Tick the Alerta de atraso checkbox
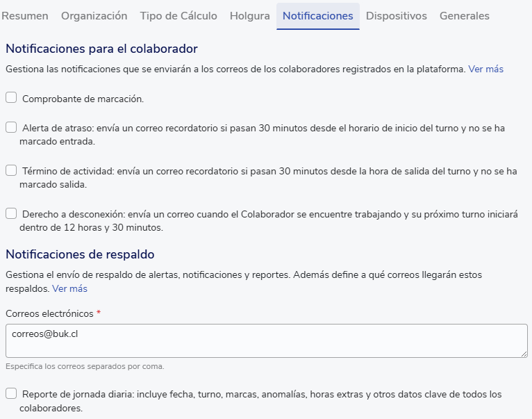This screenshot has width=532, height=419. click(x=11, y=127)
